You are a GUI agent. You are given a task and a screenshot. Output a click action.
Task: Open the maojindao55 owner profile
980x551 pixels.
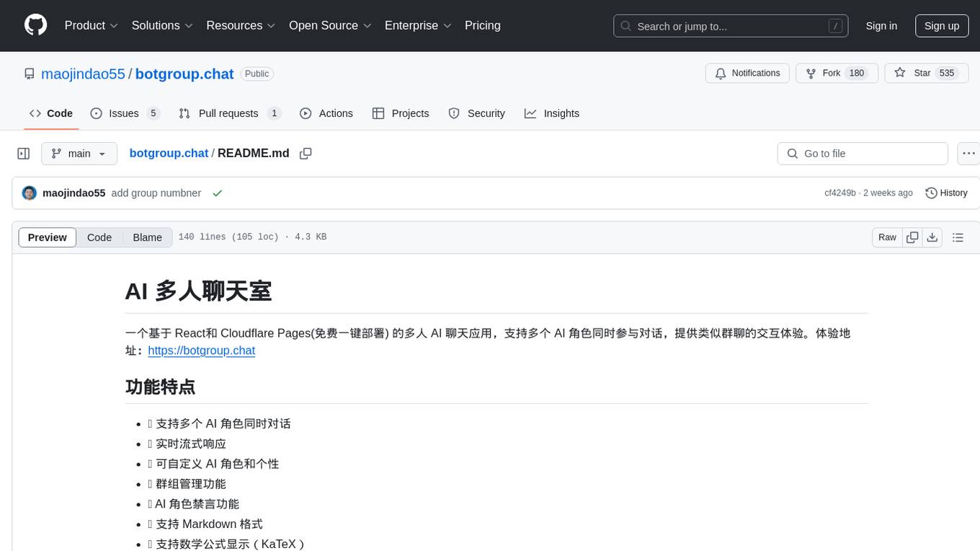pyautogui.click(x=83, y=74)
